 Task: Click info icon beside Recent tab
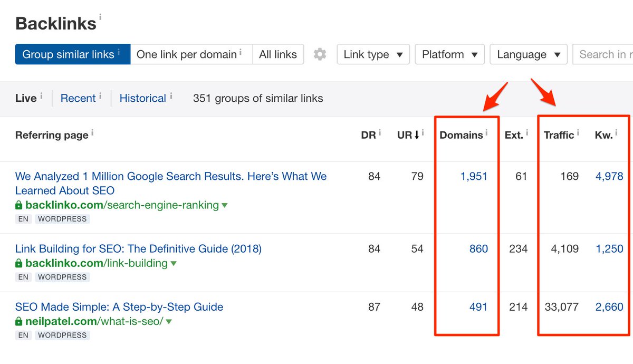tap(100, 95)
